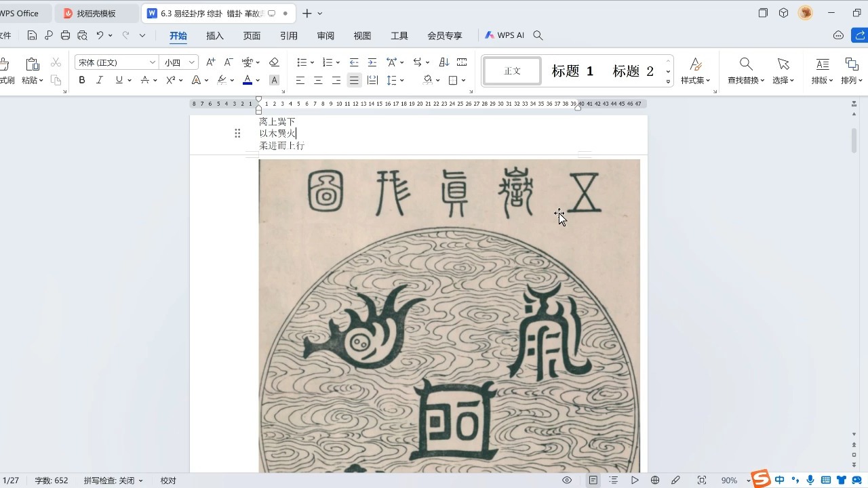This screenshot has height=488, width=868.
Task: Switch to web layout globe icon
Action: coord(655,480)
